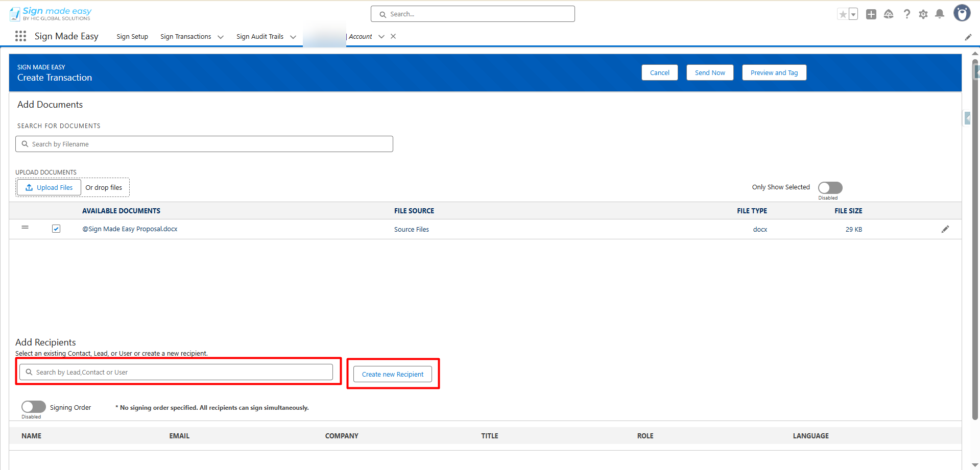Open the Help question mark icon
The width and height of the screenshot is (980, 470).
[x=906, y=14]
